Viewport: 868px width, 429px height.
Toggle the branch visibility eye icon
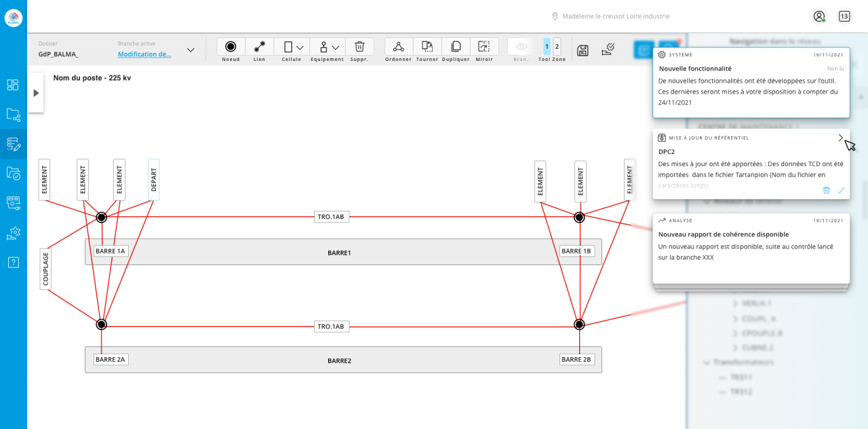point(521,47)
